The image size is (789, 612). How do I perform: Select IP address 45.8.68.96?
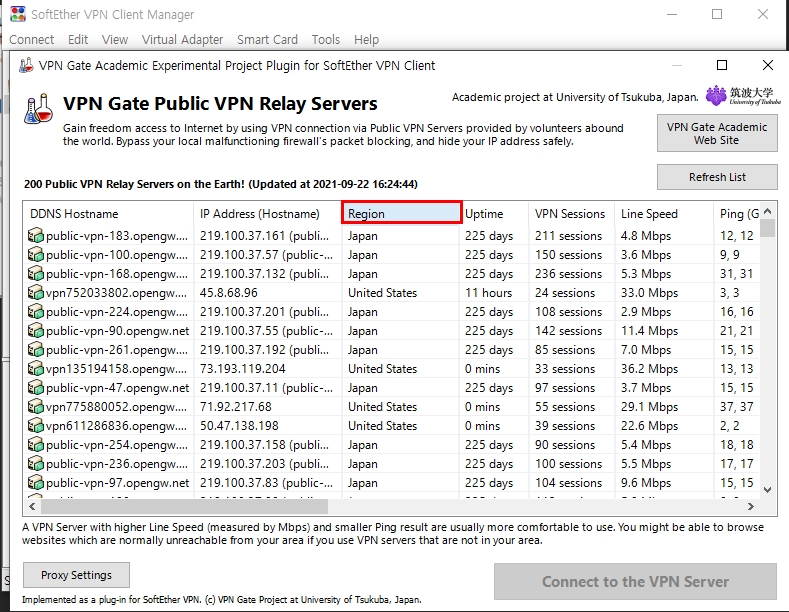click(x=228, y=292)
